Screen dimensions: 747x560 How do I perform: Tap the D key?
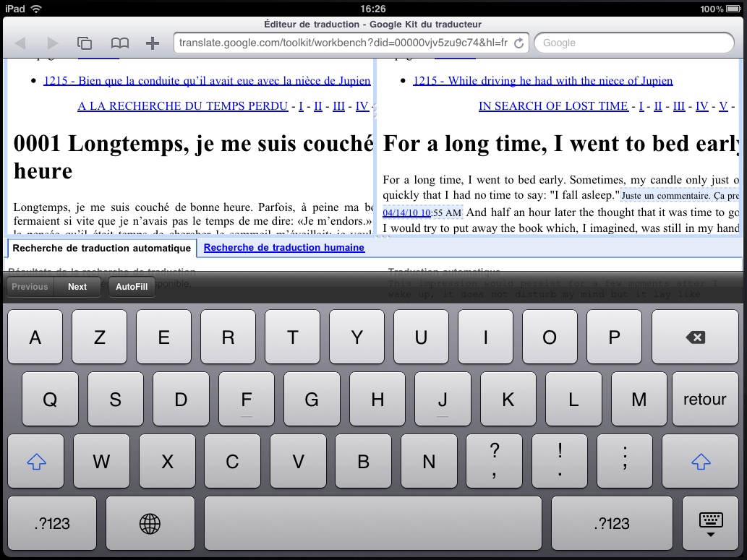coord(181,399)
